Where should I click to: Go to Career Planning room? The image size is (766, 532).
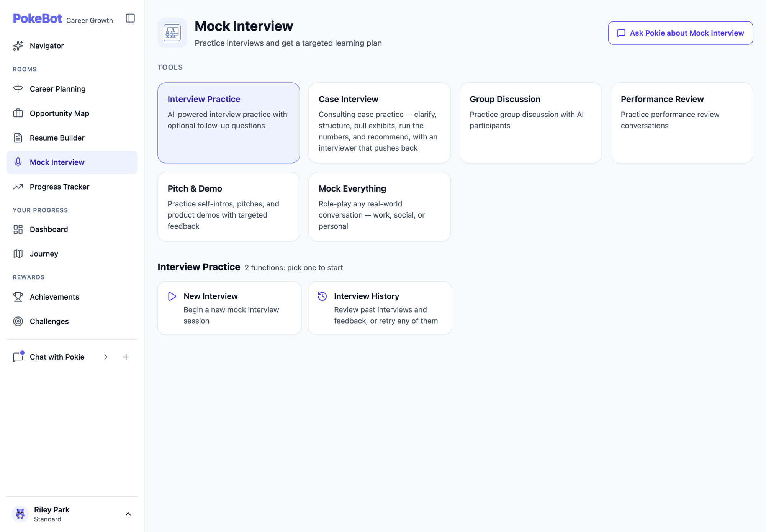72,89
